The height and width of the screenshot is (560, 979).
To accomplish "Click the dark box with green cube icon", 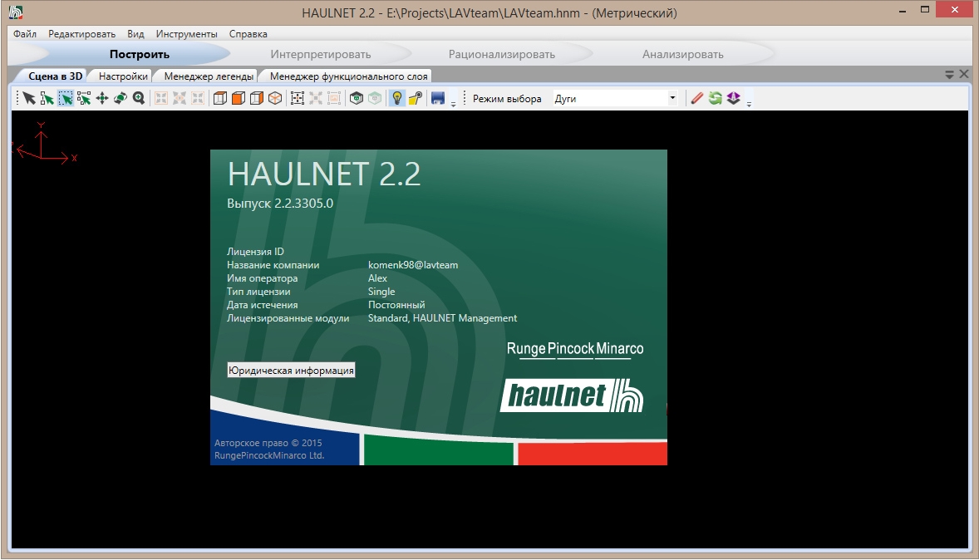I will (x=356, y=99).
